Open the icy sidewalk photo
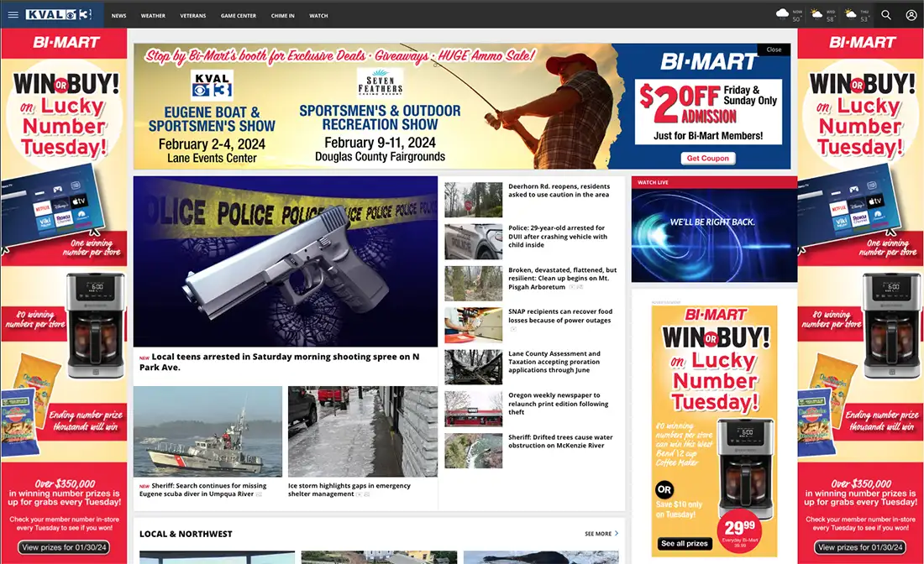This screenshot has width=924, height=564. coord(362,431)
